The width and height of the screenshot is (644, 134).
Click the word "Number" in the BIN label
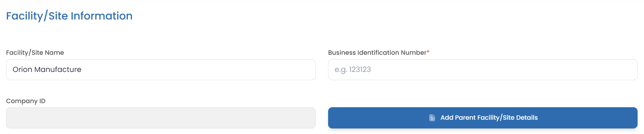(x=413, y=53)
